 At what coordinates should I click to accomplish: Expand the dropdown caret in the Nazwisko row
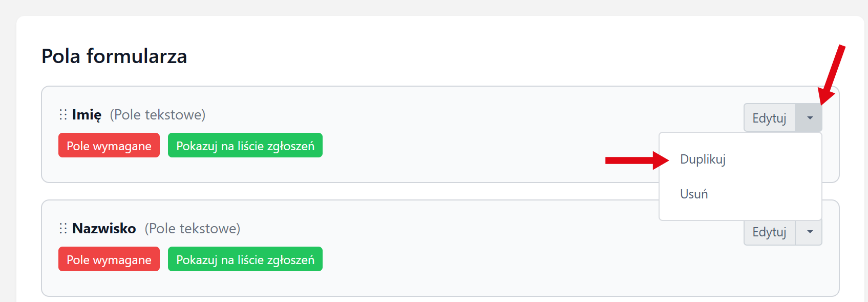tap(809, 232)
